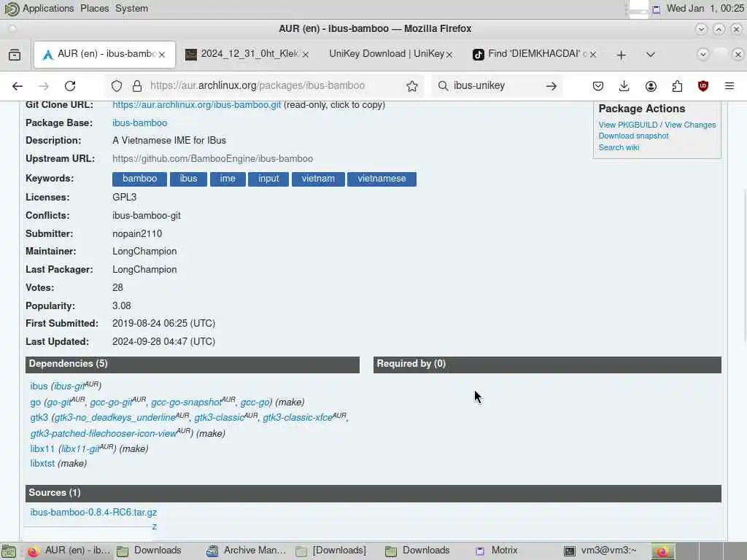Close the Find 'DIEMKHACDAI' tab
Screen dimensions: 747x560
click(593, 55)
